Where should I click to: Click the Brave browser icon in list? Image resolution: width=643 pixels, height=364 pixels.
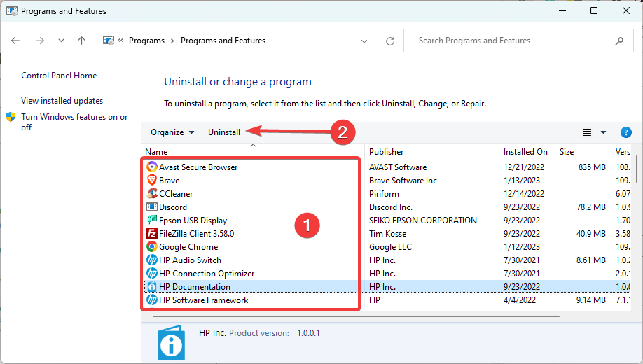tap(152, 180)
